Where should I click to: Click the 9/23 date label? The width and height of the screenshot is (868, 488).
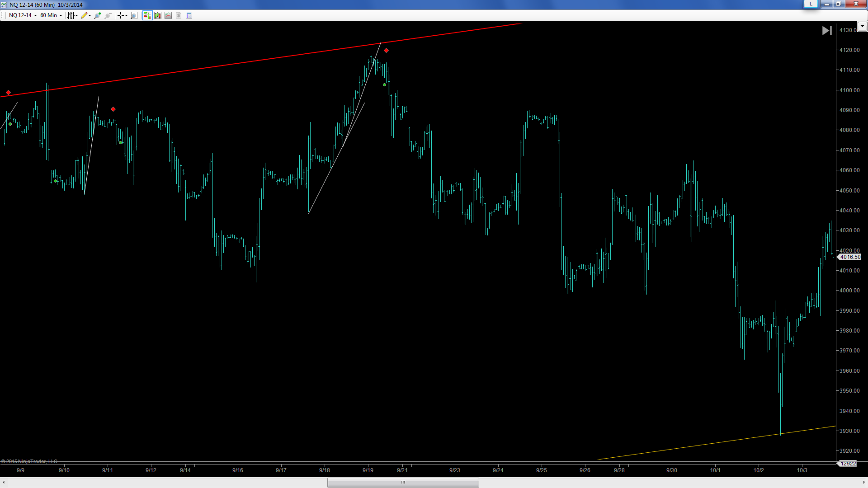click(x=455, y=470)
